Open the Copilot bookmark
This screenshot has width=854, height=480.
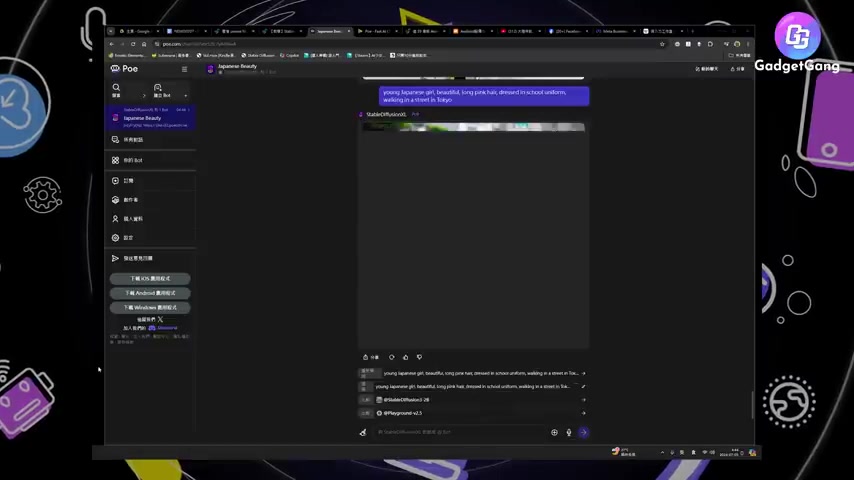(x=289, y=56)
